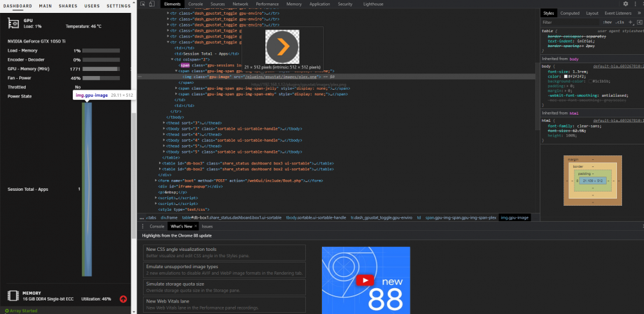Open New CSS angle visualization tools item
Screen dimensions: 644x314
[x=224, y=252]
